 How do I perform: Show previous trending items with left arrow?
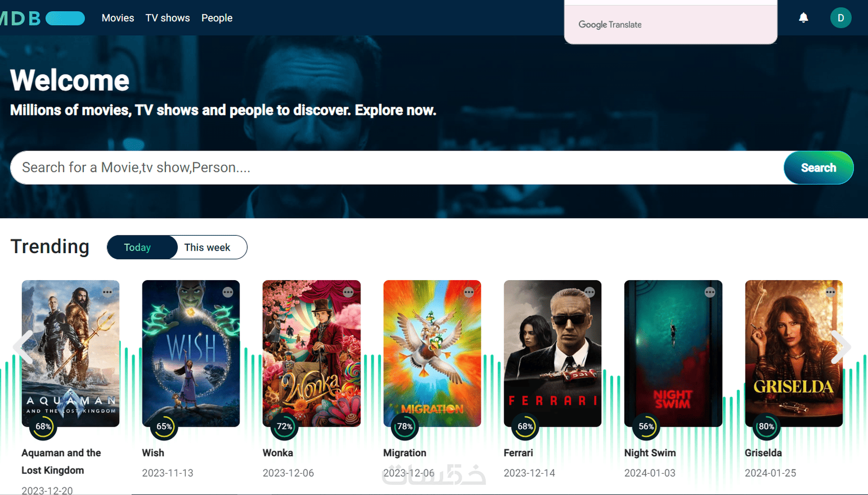[x=23, y=347]
